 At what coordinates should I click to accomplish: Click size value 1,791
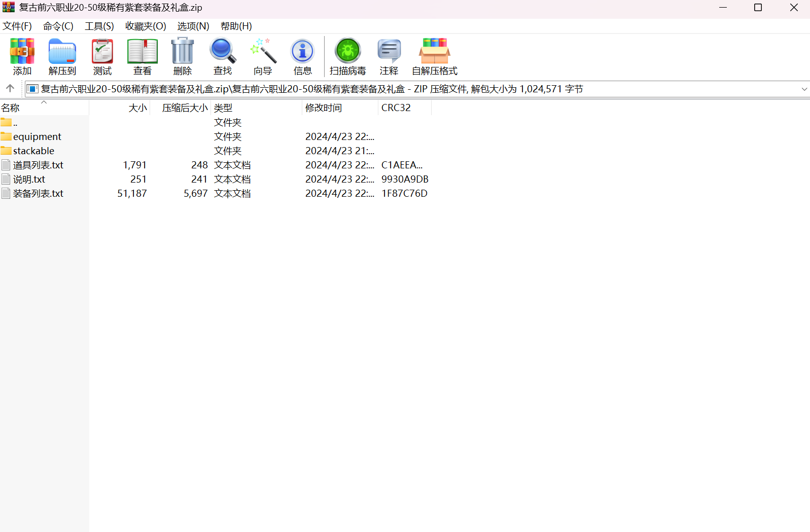click(135, 165)
